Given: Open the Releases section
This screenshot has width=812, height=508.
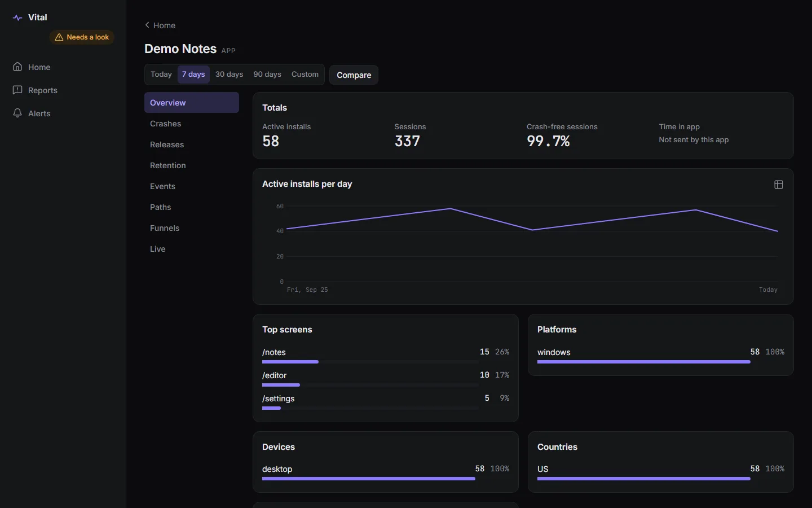Looking at the screenshot, I should 192,144.
